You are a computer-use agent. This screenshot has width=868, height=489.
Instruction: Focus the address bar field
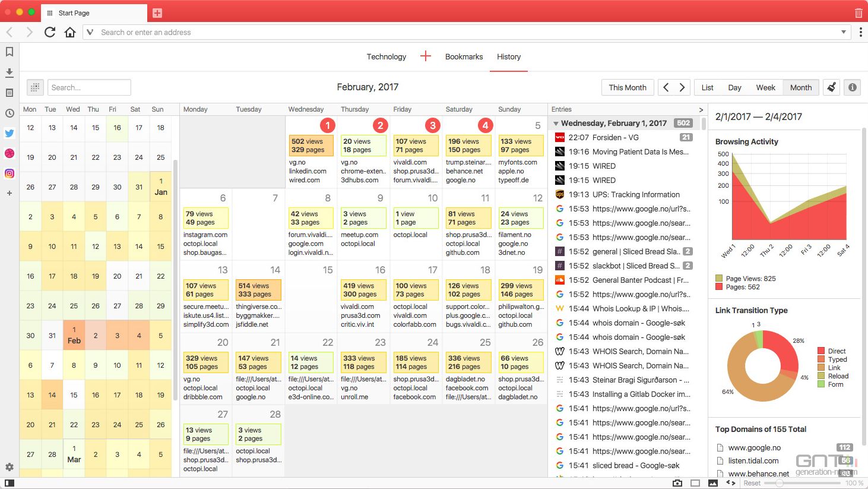click(x=466, y=32)
